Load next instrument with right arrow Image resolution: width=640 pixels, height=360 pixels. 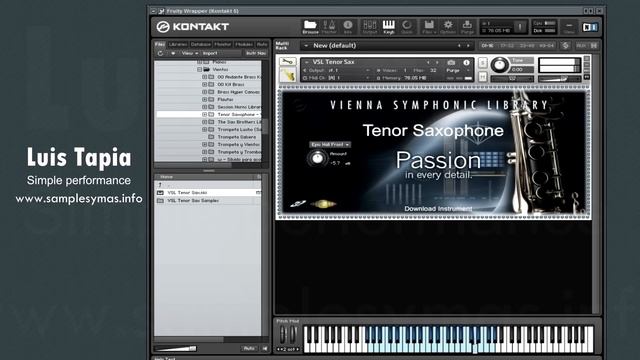tap(437, 62)
